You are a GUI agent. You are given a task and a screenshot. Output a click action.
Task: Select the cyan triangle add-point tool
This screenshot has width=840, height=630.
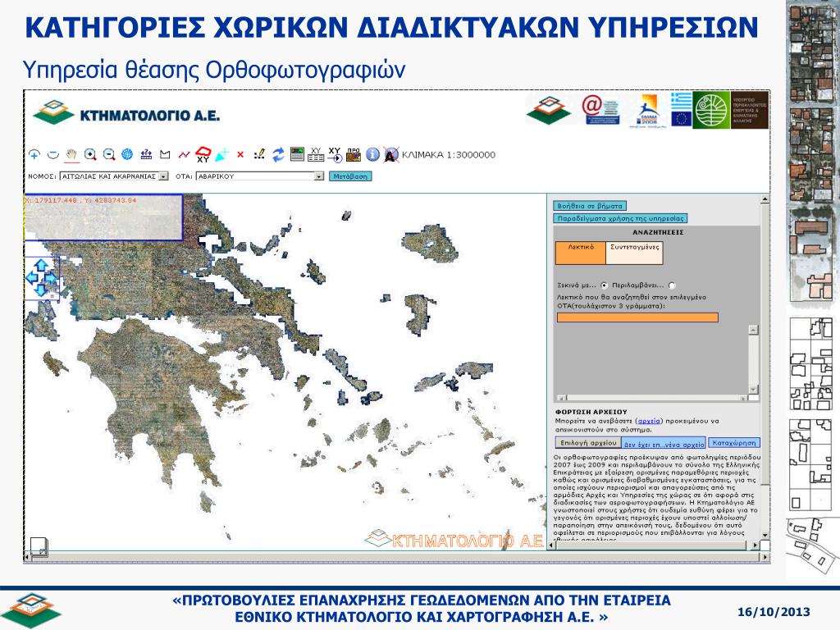coord(221,155)
